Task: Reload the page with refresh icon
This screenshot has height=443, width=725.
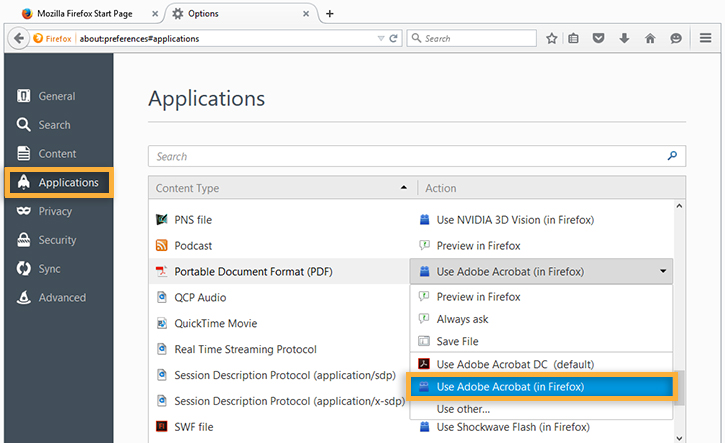Action: 394,38
